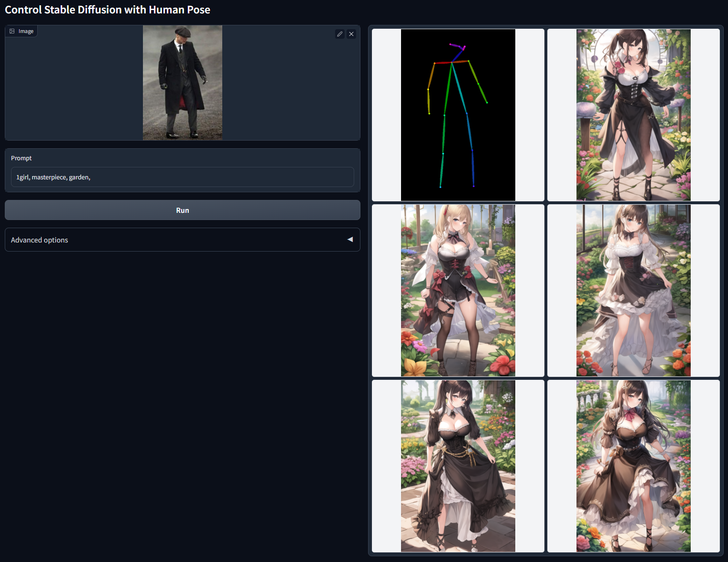Viewport: 728px width, 562px height.
Task: Select the ponytail girl result image top right
Action: (x=633, y=115)
